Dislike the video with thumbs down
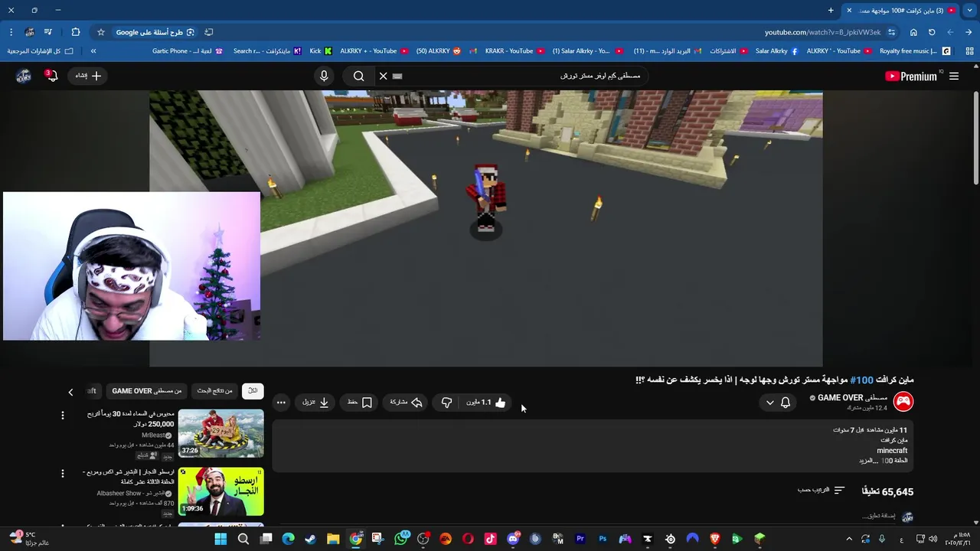The image size is (980, 551). (446, 402)
